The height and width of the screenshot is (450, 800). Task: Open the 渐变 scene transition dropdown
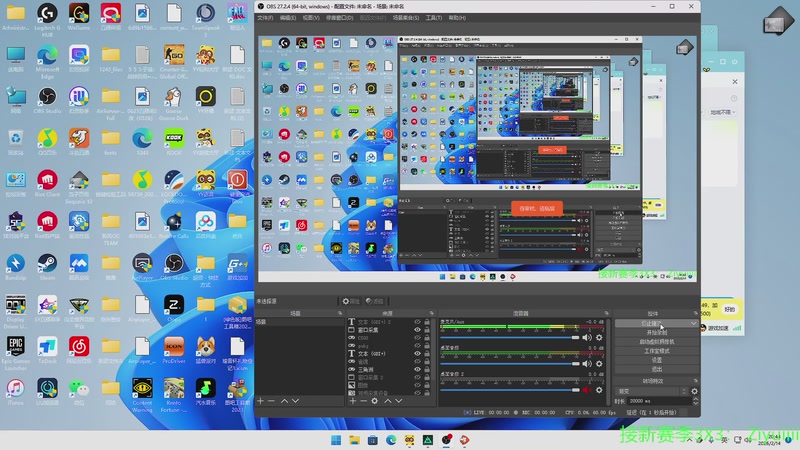(x=652, y=391)
